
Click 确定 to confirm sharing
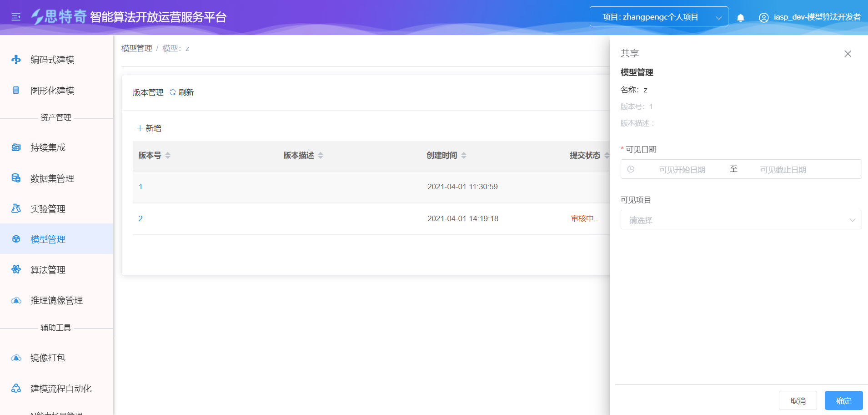click(x=843, y=400)
